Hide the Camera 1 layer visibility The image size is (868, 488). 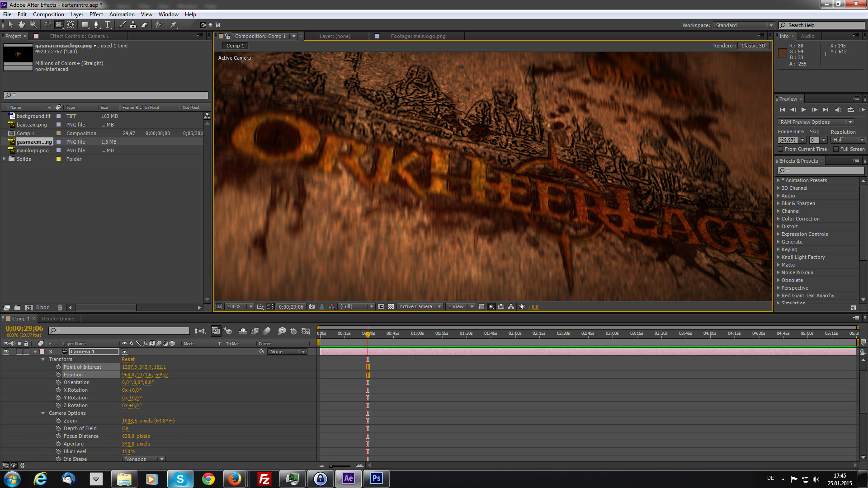click(6, 352)
